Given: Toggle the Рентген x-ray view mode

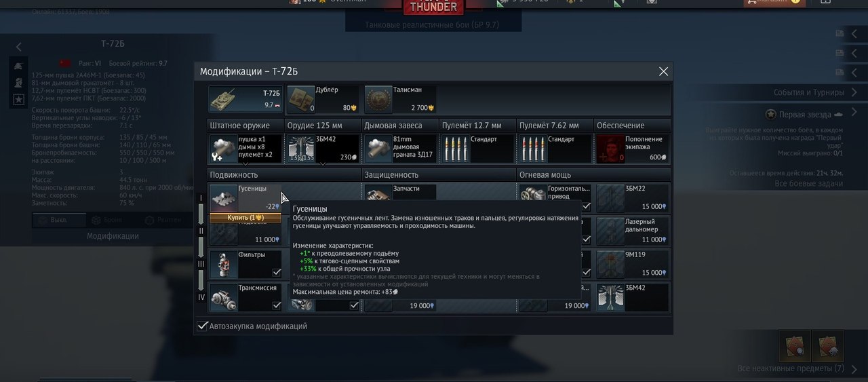Looking at the screenshot, I should click(x=163, y=220).
